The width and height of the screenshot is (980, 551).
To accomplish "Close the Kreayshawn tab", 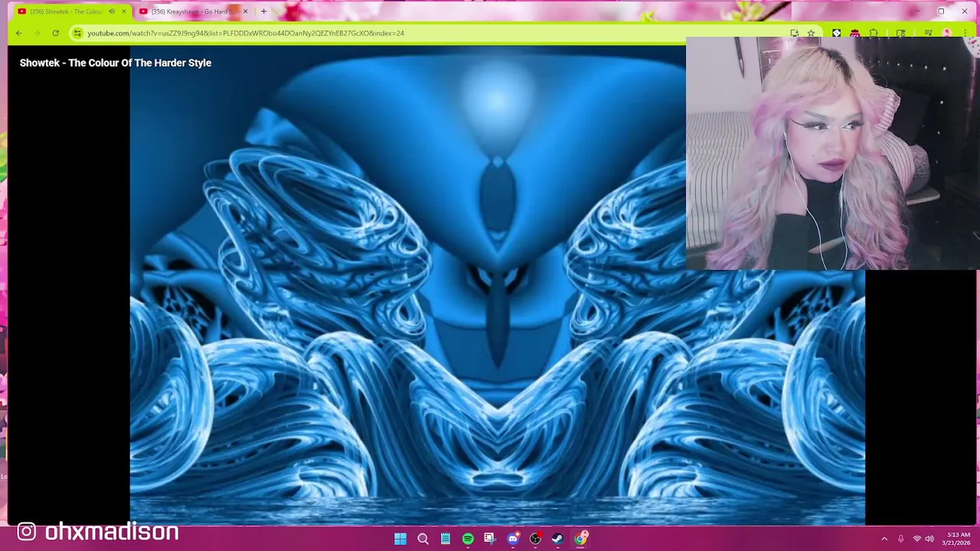I will point(245,11).
